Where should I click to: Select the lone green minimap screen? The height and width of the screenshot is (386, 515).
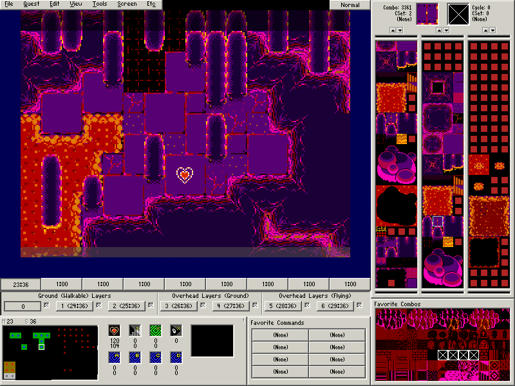[24, 347]
